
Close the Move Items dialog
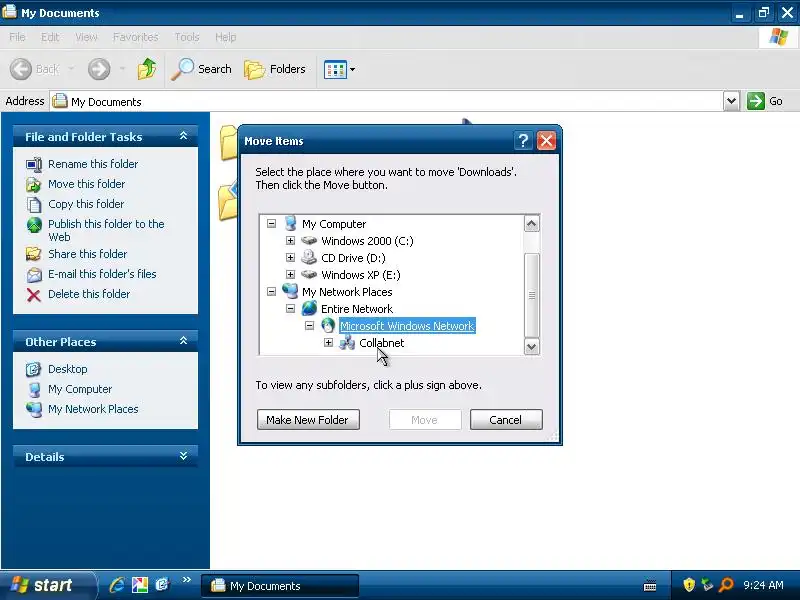(x=546, y=140)
